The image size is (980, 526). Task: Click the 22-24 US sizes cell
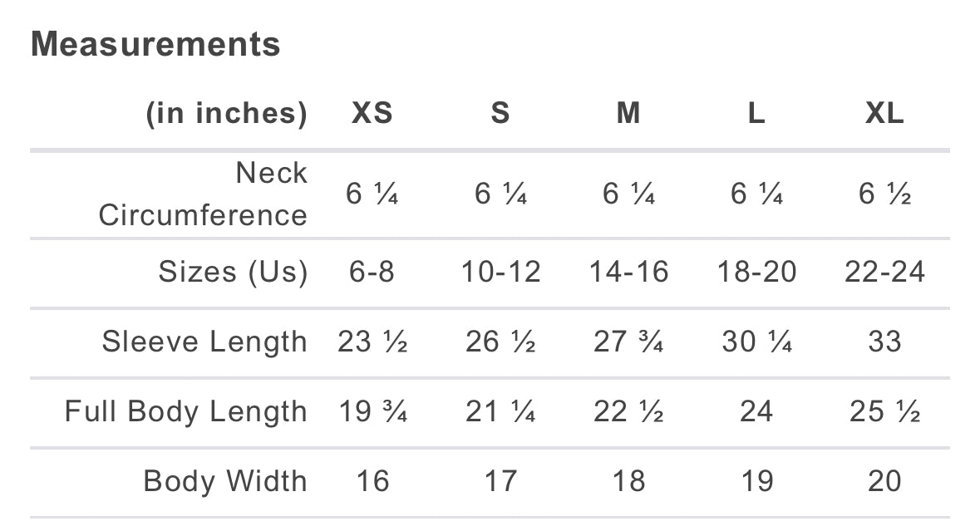[884, 272]
